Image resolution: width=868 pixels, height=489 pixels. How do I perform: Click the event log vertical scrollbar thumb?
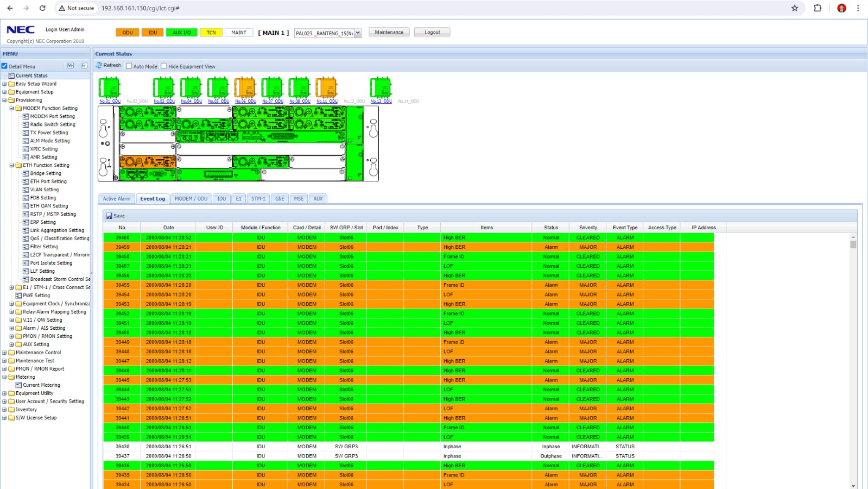853,244
